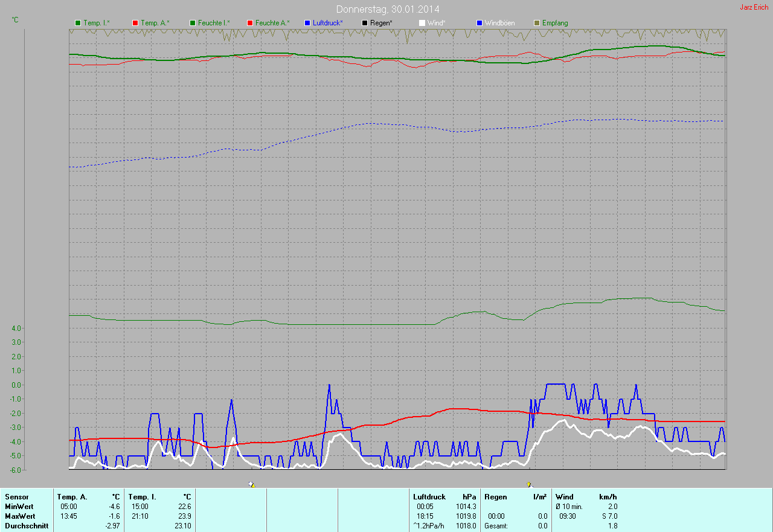Click the 23.9 indoor maximum temperature
773x532 pixels.
(185, 516)
